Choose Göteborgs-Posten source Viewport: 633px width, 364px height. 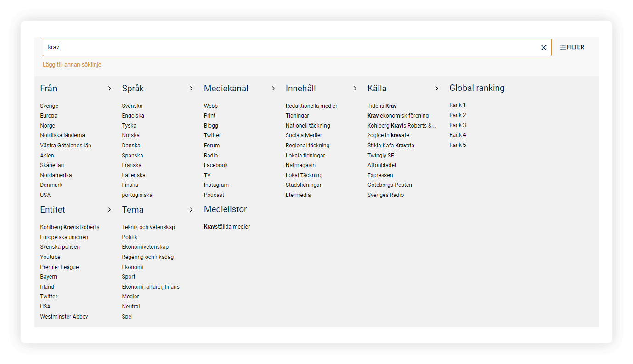click(x=390, y=185)
